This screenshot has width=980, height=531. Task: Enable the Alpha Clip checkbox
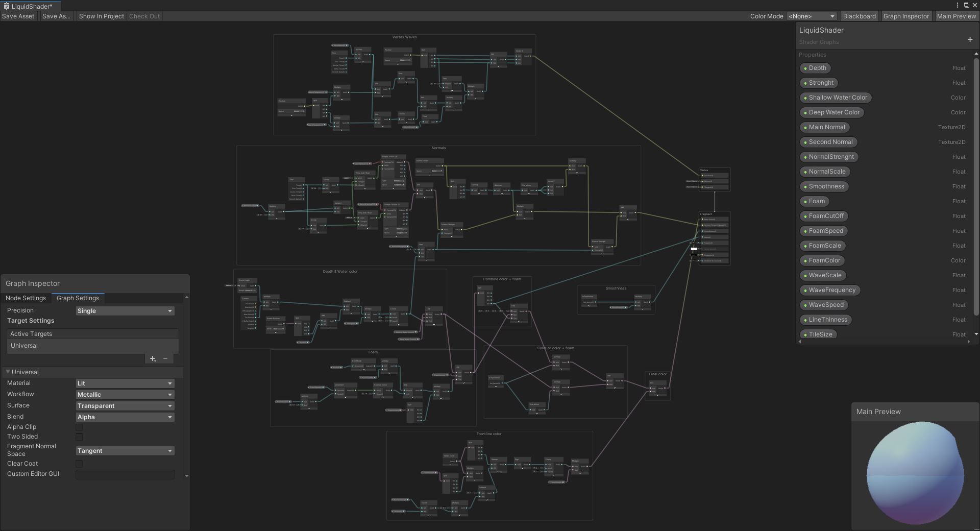click(79, 427)
